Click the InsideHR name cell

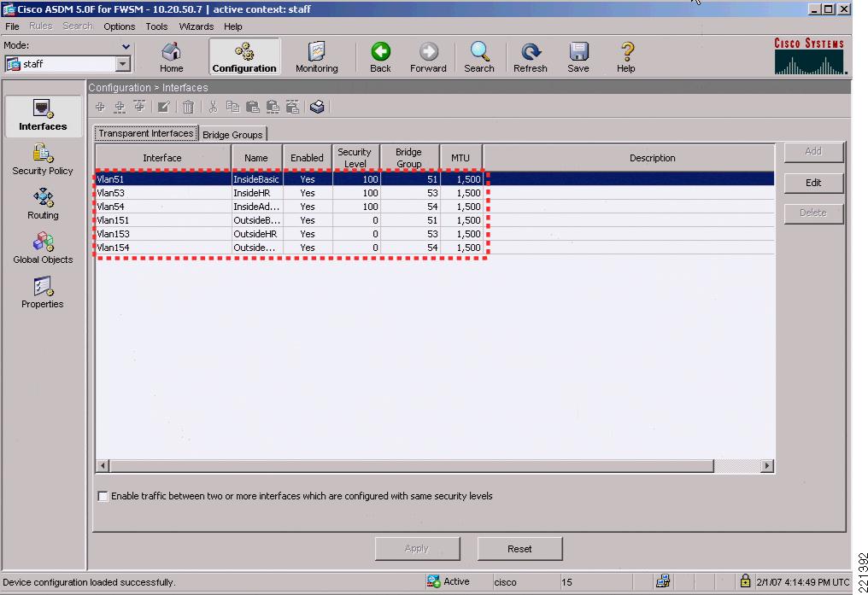[x=257, y=193]
